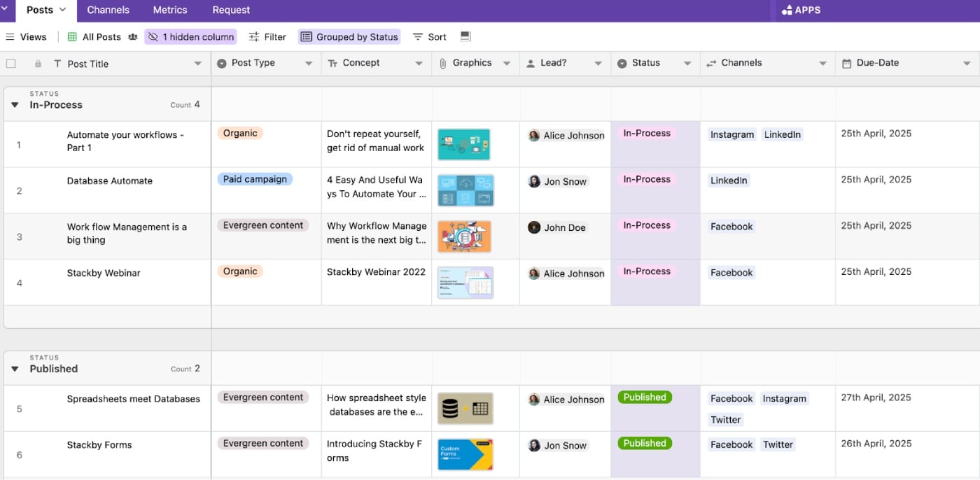
Task: Click the Channels column link icon
Action: coord(711,63)
